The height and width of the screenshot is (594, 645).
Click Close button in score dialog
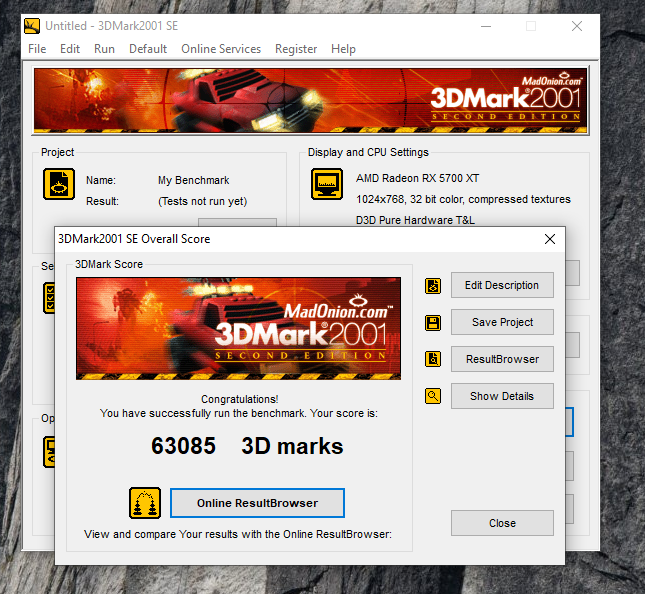pos(502,523)
